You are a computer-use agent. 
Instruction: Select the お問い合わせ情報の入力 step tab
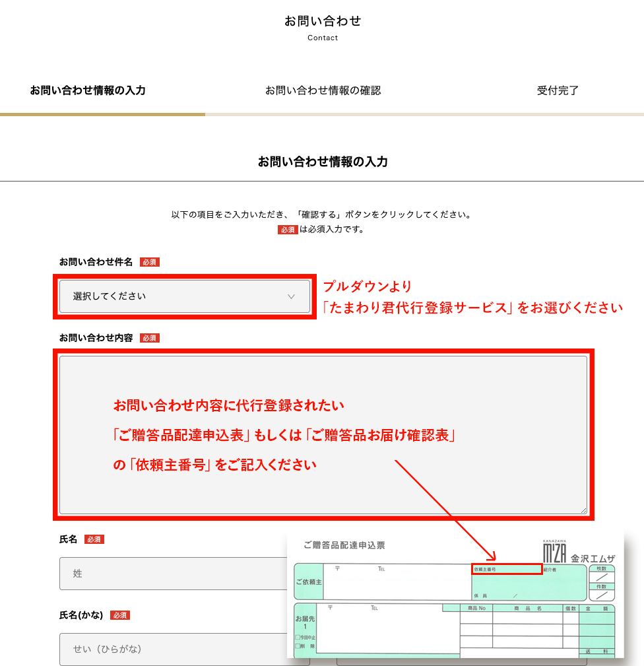click(88, 90)
